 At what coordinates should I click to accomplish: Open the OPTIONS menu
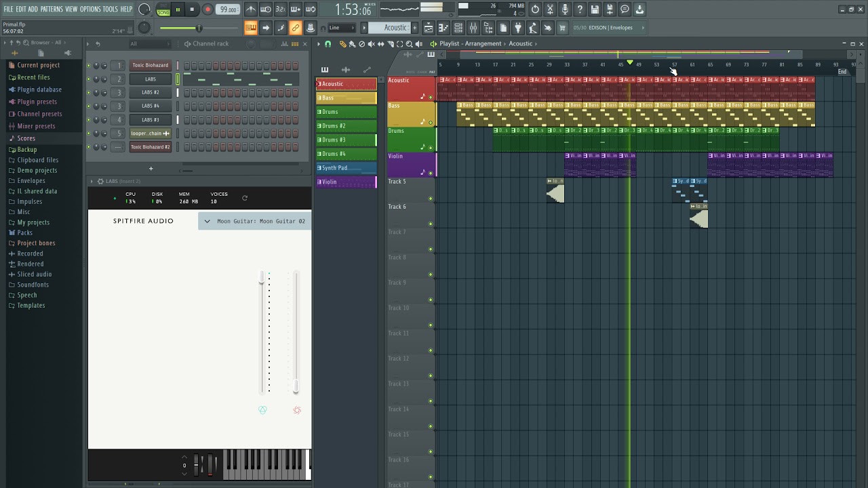pos(90,9)
